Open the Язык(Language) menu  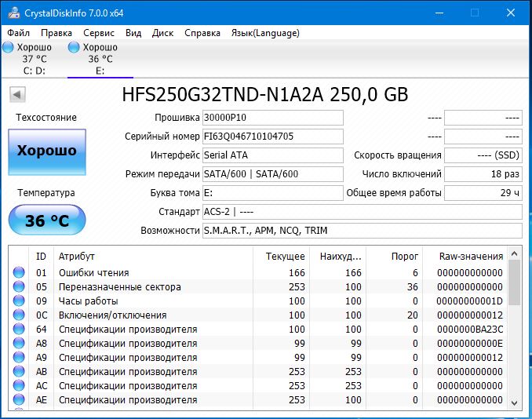(x=265, y=33)
